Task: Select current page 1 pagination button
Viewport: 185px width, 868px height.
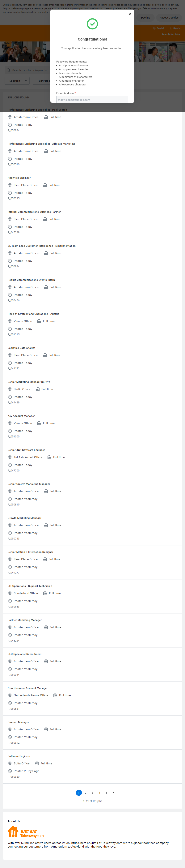Action: 79,793
